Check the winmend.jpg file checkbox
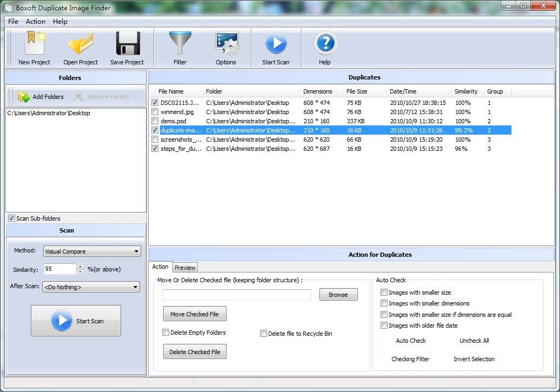This screenshot has width=560, height=392. 155,112
